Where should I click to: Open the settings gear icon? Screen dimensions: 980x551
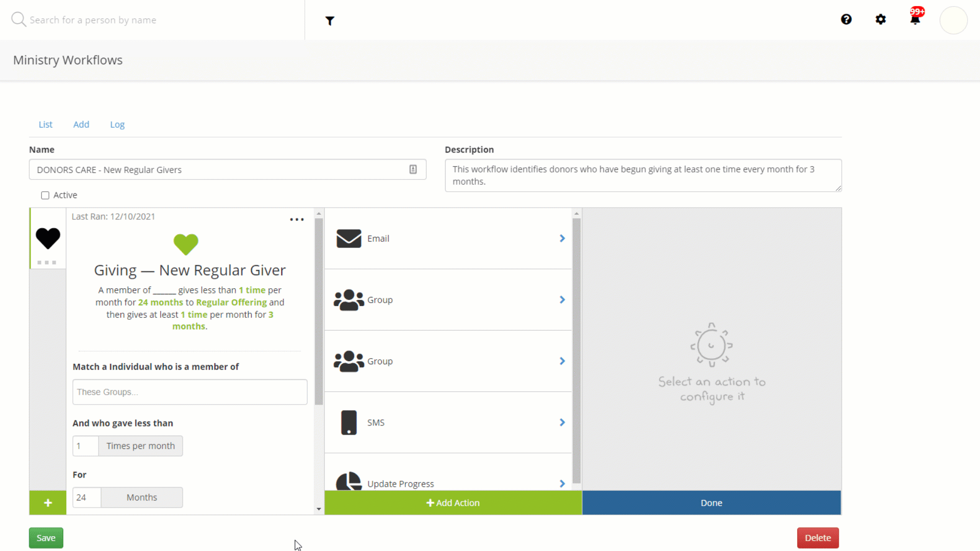(x=880, y=19)
